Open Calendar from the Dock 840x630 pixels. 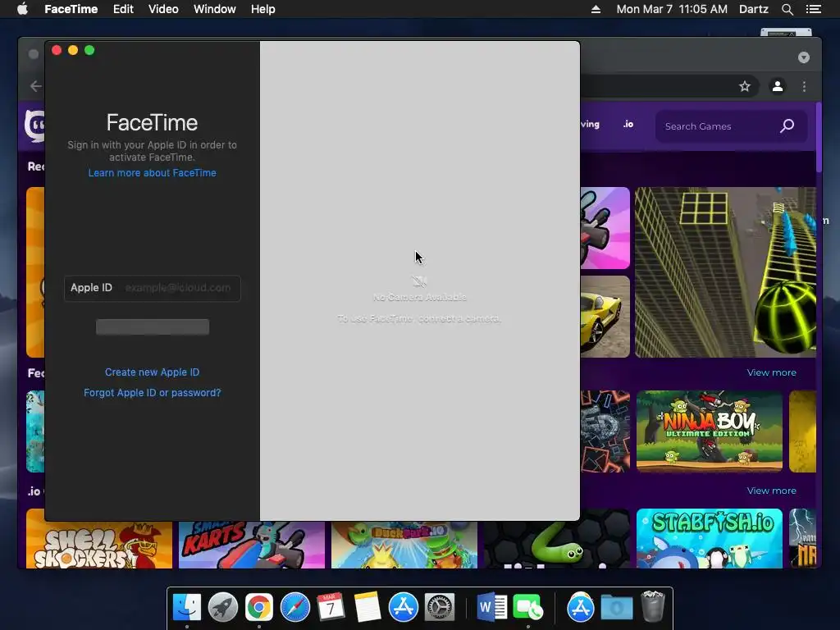(x=331, y=608)
